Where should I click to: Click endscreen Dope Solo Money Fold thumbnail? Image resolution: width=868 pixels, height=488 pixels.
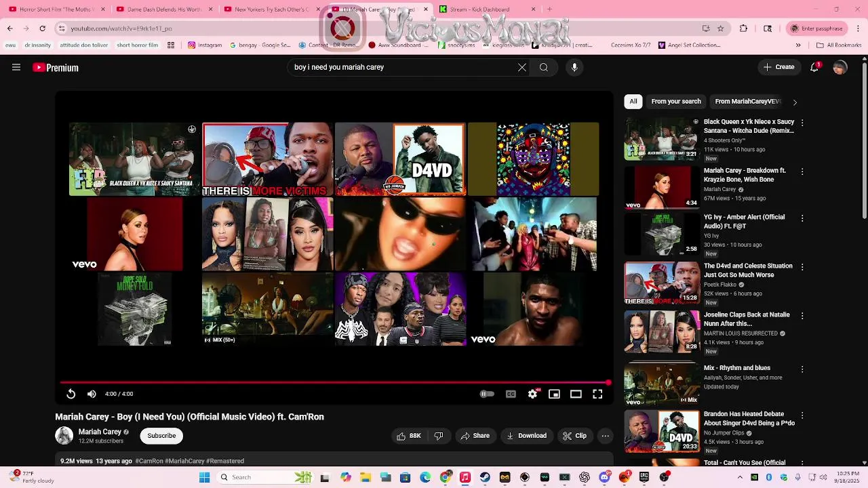point(134,309)
